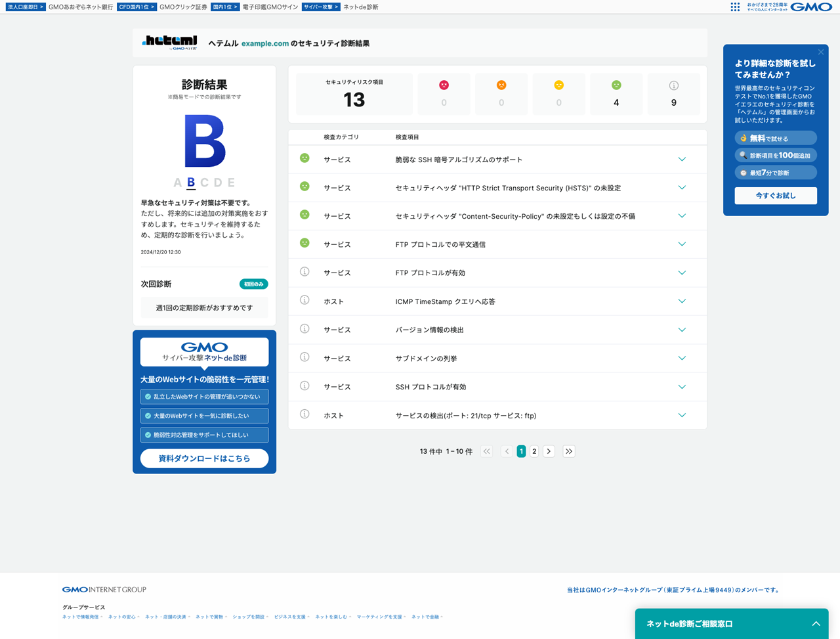Click '週1回の定期診断がおすすめです' box
Viewport: 840px width, 639px height.
tap(204, 307)
